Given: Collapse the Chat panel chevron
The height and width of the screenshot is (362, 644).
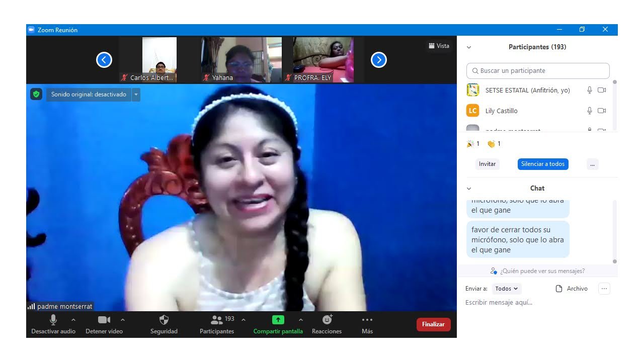Looking at the screenshot, I should click(x=469, y=189).
